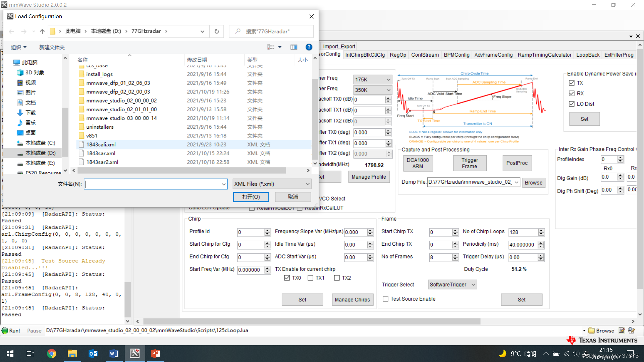Click the打开 Open button in dialog
The height and width of the screenshot is (362, 644).
(250, 197)
